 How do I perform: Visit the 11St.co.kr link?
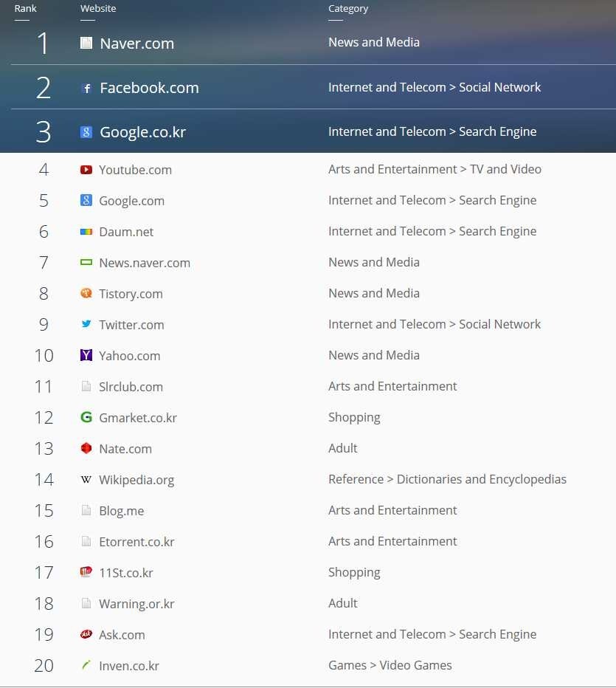[126, 573]
